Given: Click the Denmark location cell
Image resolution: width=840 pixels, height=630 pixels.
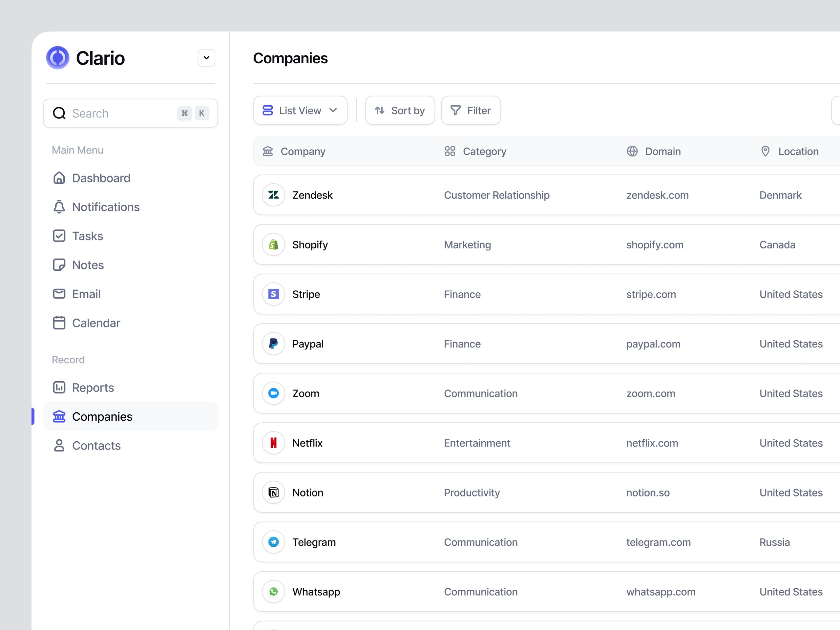Looking at the screenshot, I should (780, 195).
